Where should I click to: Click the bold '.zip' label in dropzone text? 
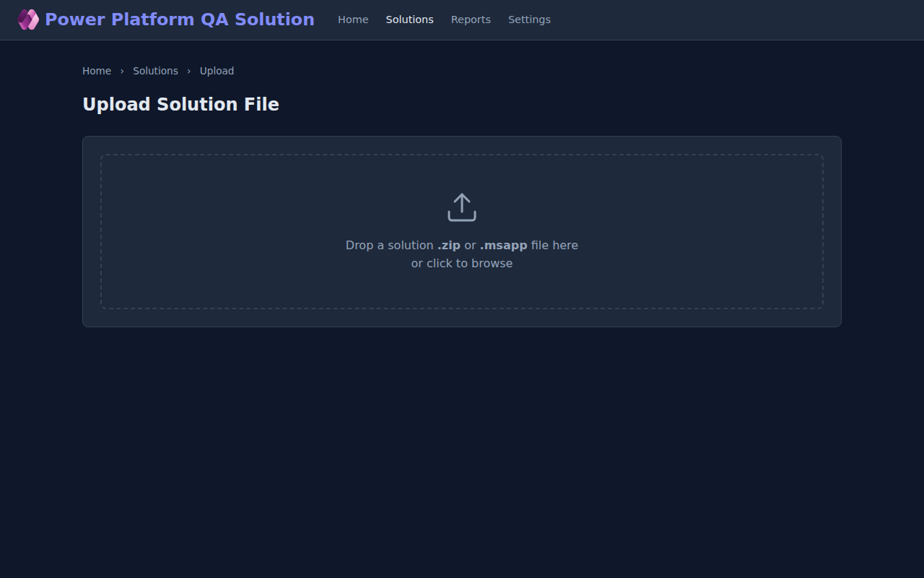point(448,245)
